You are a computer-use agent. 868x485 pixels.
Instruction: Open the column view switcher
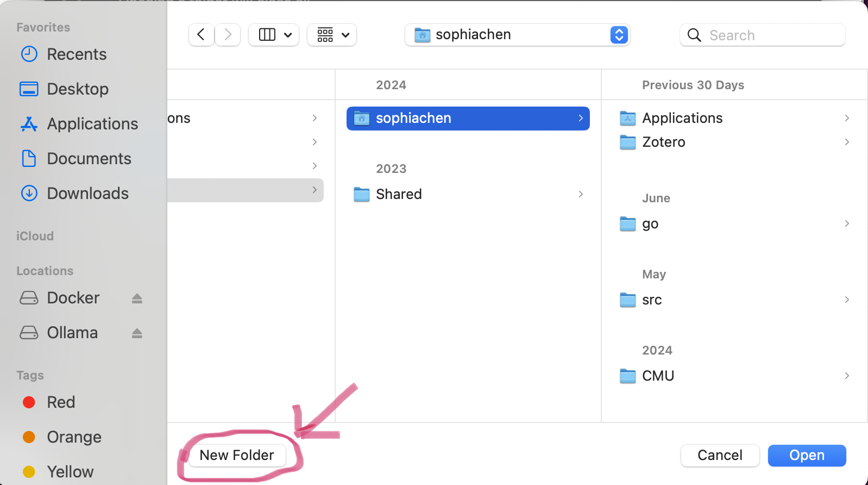274,35
